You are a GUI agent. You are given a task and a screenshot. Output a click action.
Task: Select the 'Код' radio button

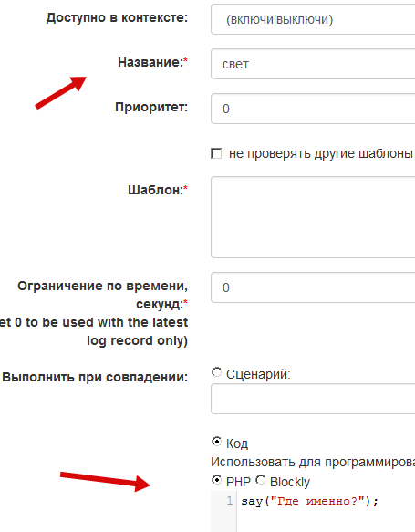pos(216,442)
